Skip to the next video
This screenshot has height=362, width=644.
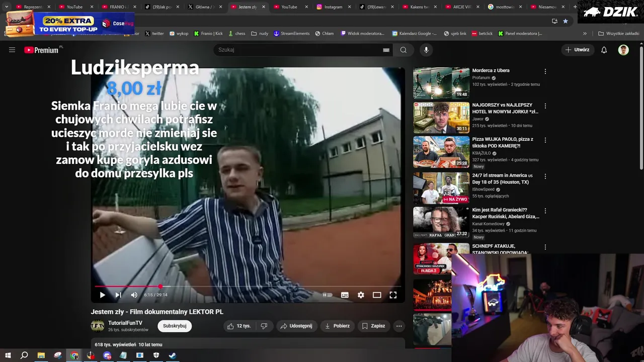pos(118,295)
